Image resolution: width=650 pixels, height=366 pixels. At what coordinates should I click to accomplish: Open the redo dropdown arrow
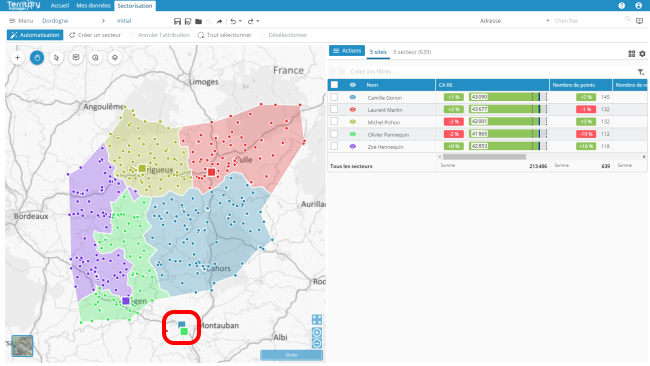point(258,21)
